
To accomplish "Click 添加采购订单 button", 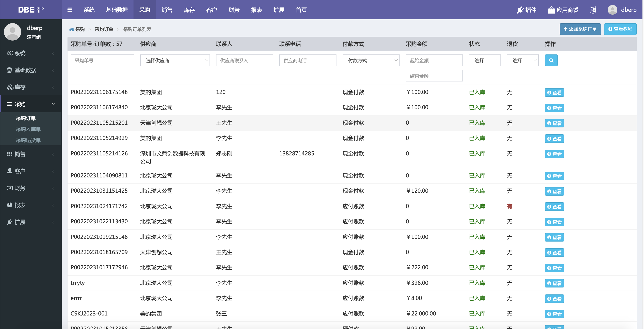I will (580, 29).
